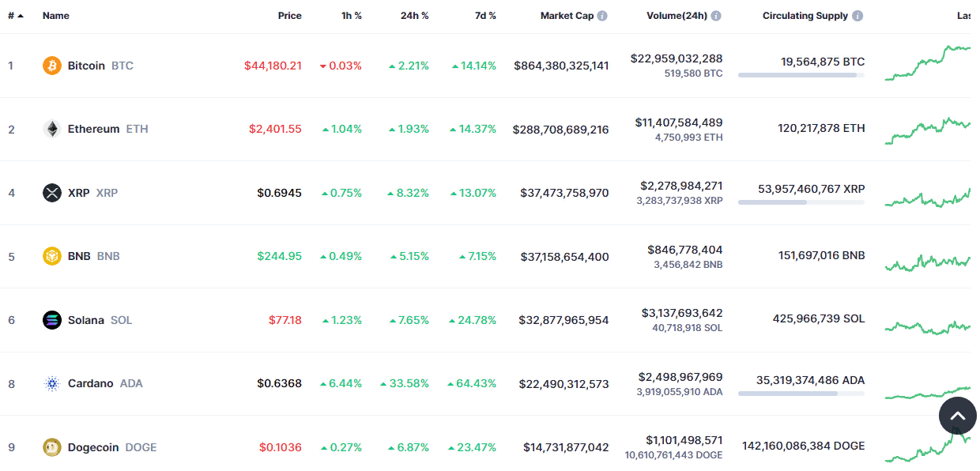980x471 pixels.
Task: Click the Dogecoin coin logo
Action: 52,447
